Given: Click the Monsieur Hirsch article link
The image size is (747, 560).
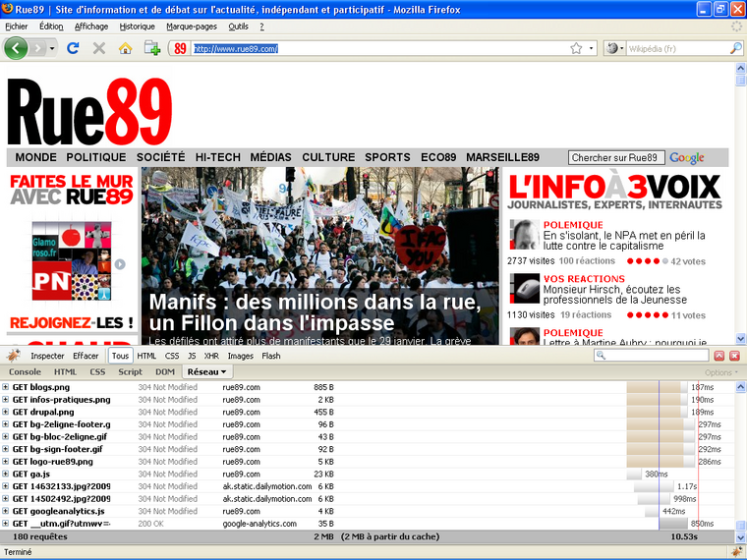Looking at the screenshot, I should pyautogui.click(x=615, y=295).
